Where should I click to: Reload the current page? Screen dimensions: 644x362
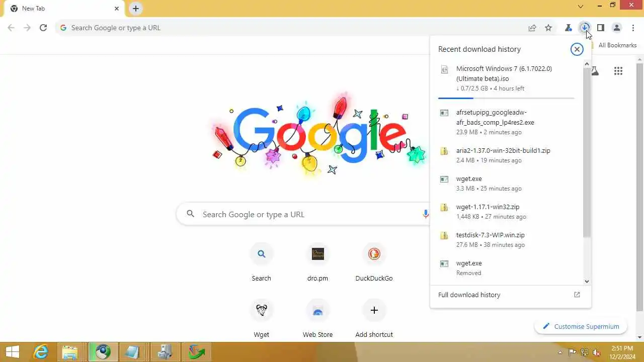tap(43, 28)
